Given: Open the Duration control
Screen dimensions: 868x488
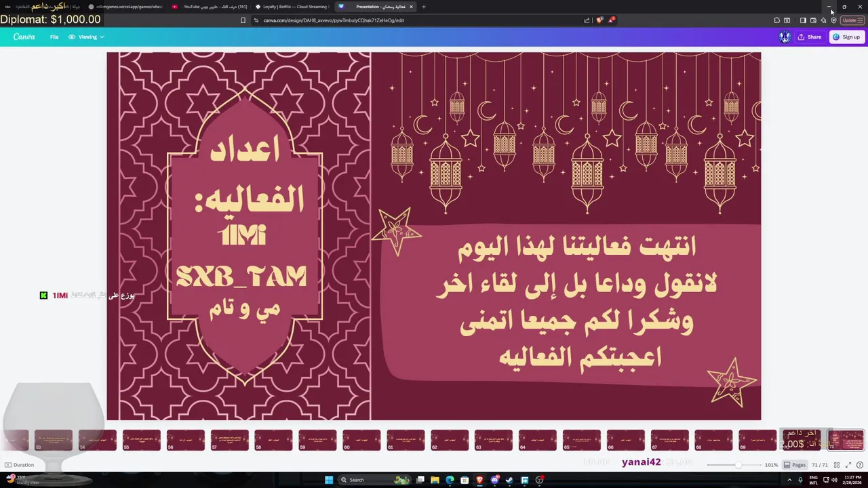Looking at the screenshot, I should tap(19, 465).
